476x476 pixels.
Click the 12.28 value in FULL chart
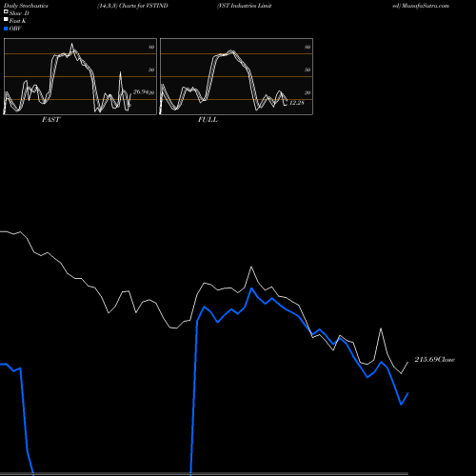click(x=297, y=103)
